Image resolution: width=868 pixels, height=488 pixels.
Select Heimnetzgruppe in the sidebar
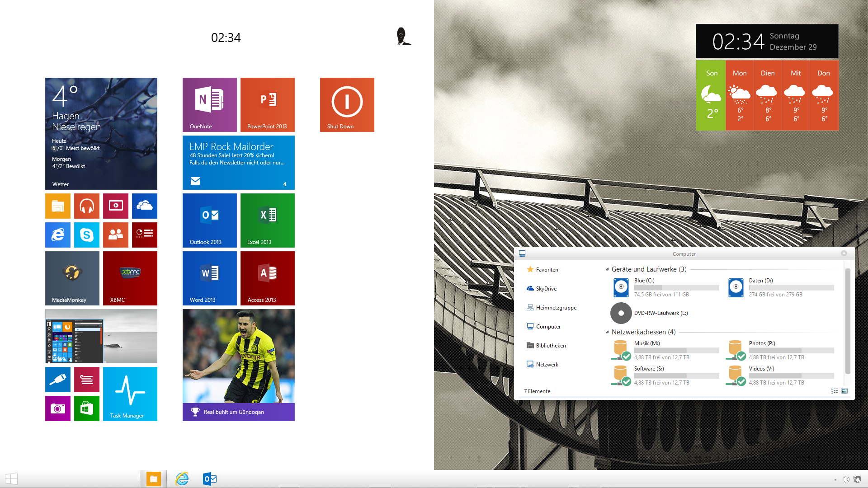pyautogui.click(x=551, y=307)
